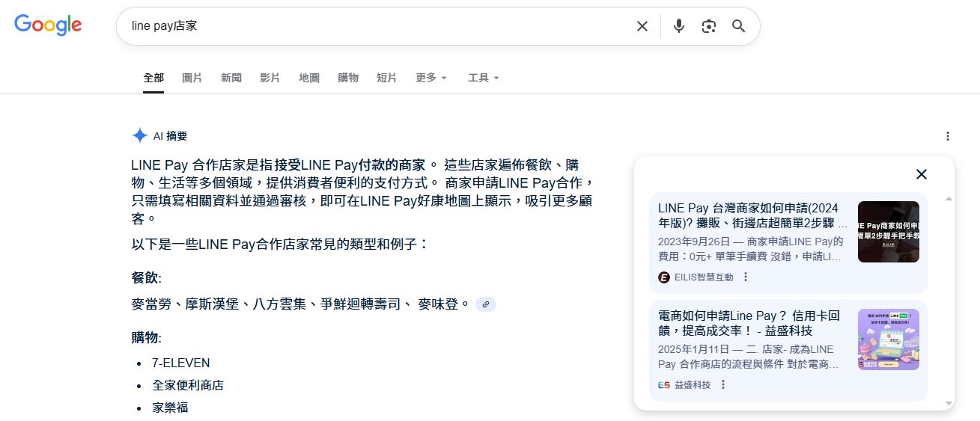The height and width of the screenshot is (421, 980).
Task: Open options for the 益盛科技 result
Action: point(722,384)
